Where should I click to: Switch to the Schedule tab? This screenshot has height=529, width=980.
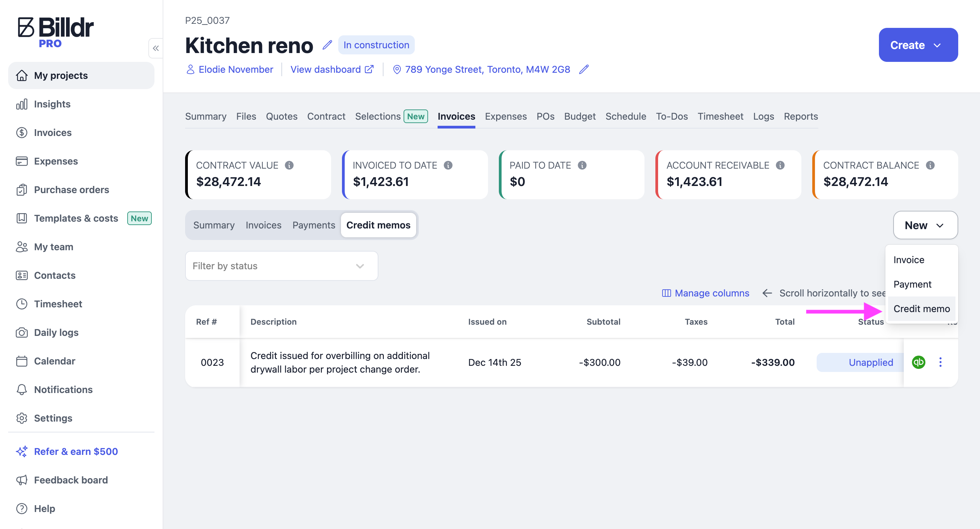(626, 116)
